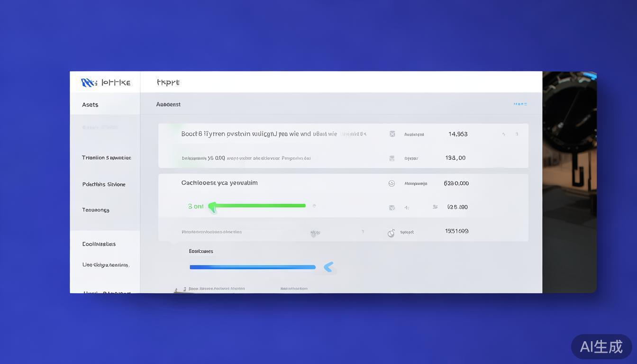The image size is (637, 364).
Task: Click the blue progress slider bar
Action: coord(252,267)
